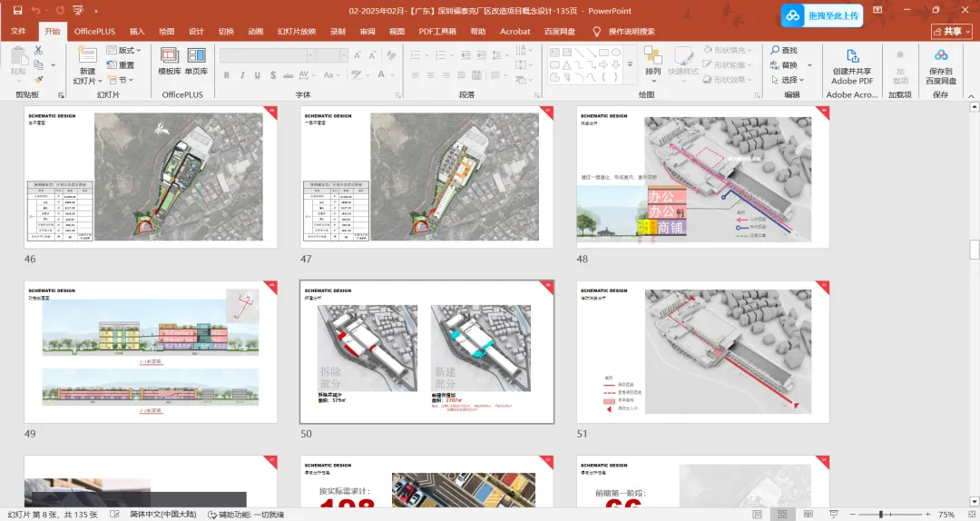Copy using the copy icon
Screen dimensions: 980x521
38,65
